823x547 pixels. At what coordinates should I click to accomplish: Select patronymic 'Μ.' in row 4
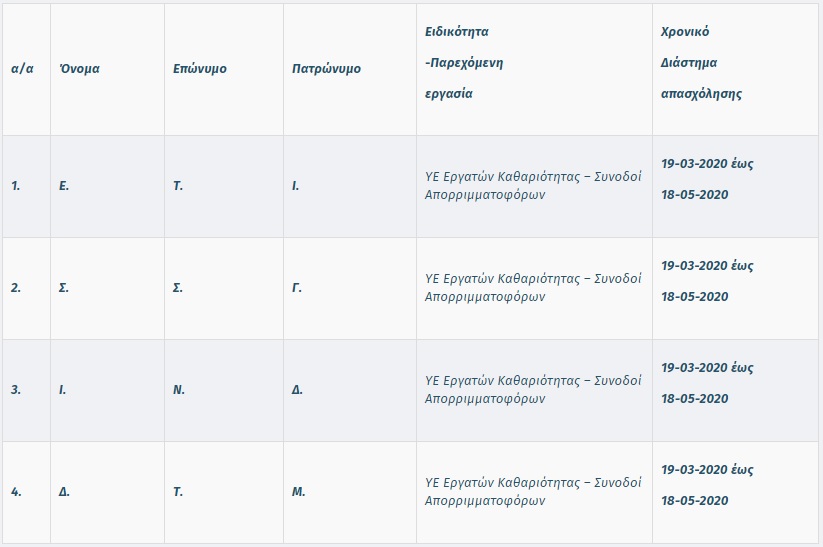point(298,492)
